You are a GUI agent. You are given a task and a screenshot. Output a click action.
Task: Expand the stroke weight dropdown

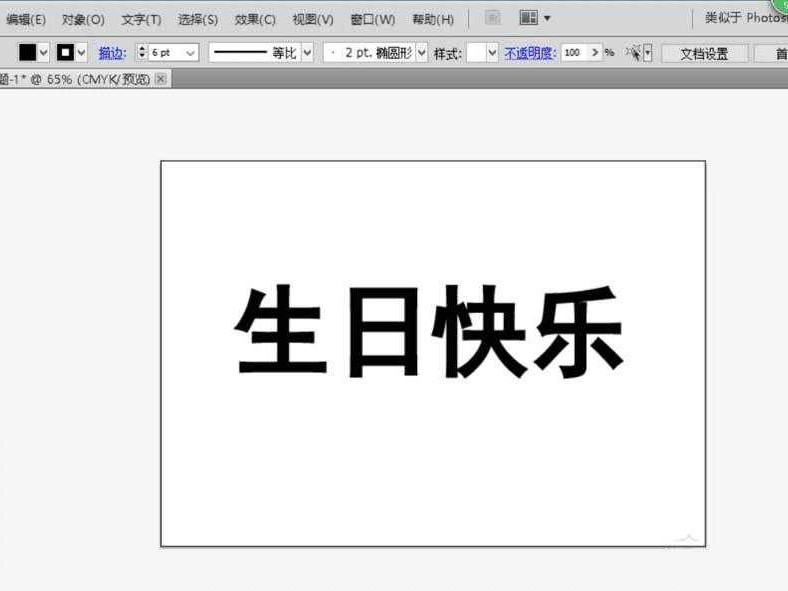(190, 53)
